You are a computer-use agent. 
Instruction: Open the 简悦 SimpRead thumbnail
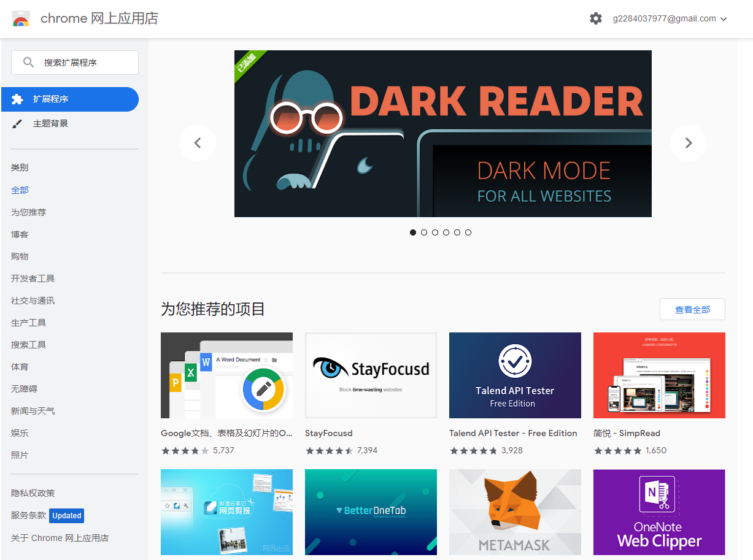(x=659, y=375)
